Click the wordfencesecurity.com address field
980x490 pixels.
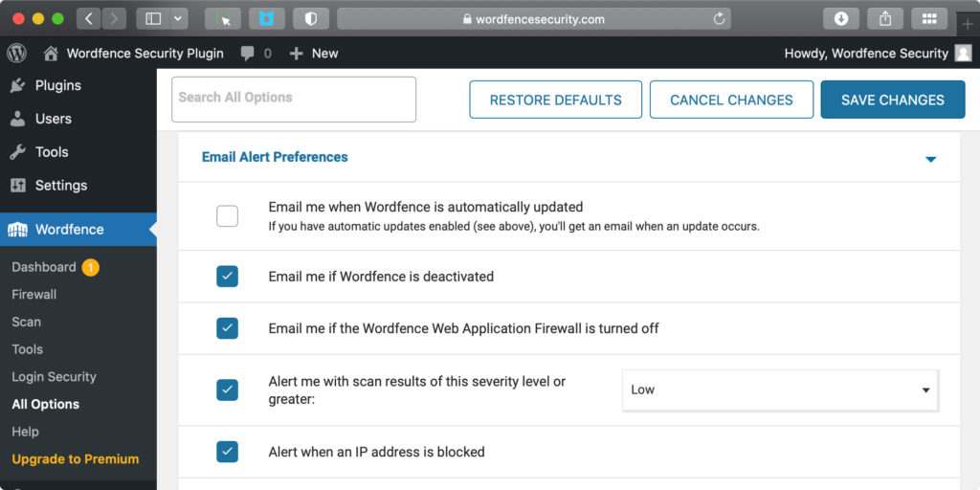(534, 19)
